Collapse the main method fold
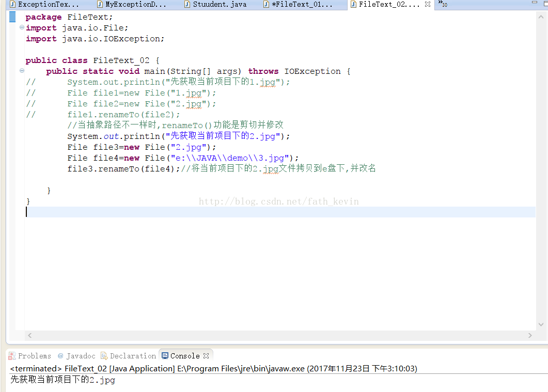 (22, 71)
